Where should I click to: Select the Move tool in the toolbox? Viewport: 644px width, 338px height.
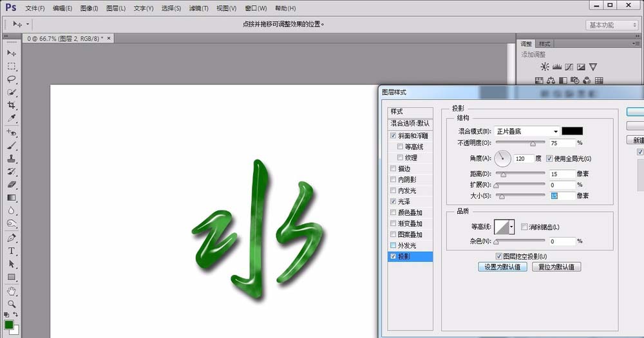[x=12, y=53]
